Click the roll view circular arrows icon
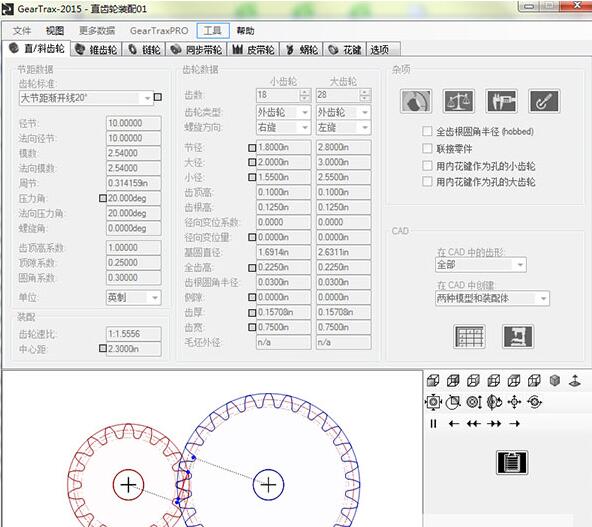592x527 pixels. 535,402
